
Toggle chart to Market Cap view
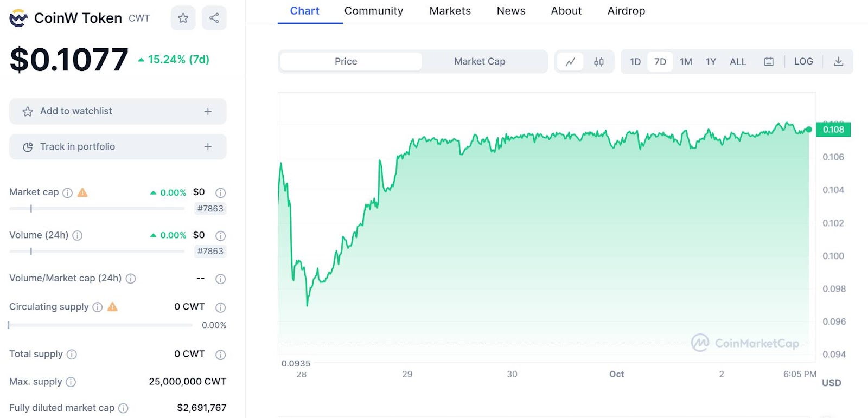(x=480, y=62)
